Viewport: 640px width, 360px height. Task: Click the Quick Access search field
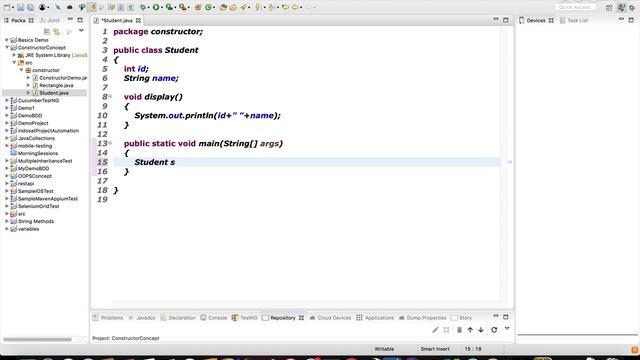click(x=574, y=7)
